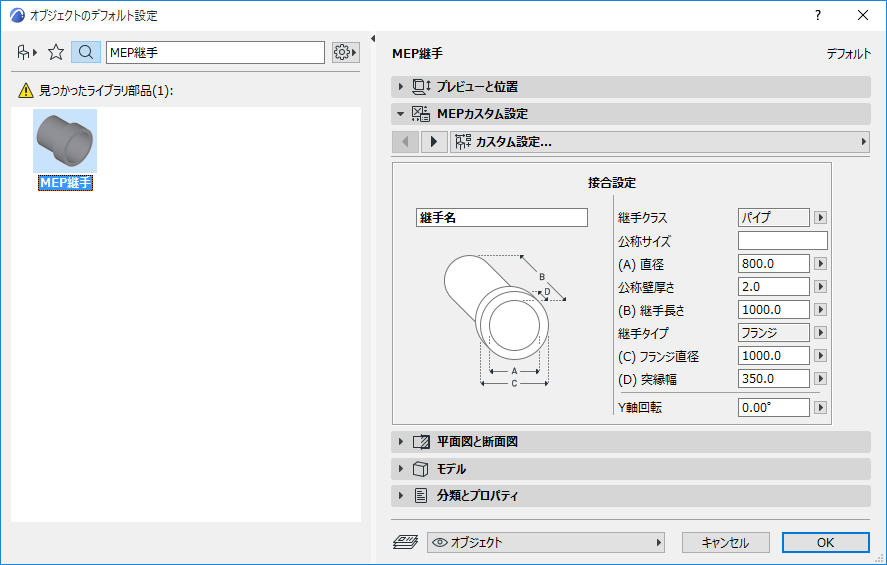The height and width of the screenshot is (565, 887).
Task: Click the モデル cube icon
Action: 420,469
